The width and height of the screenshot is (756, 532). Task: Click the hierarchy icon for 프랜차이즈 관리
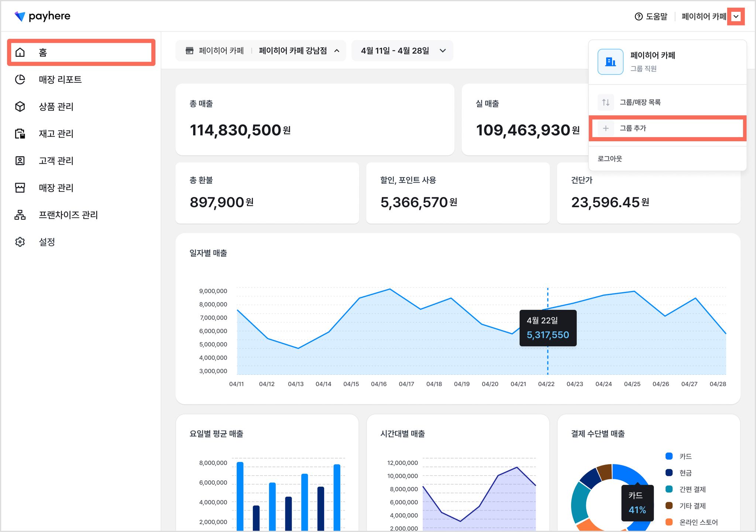pyautogui.click(x=20, y=215)
